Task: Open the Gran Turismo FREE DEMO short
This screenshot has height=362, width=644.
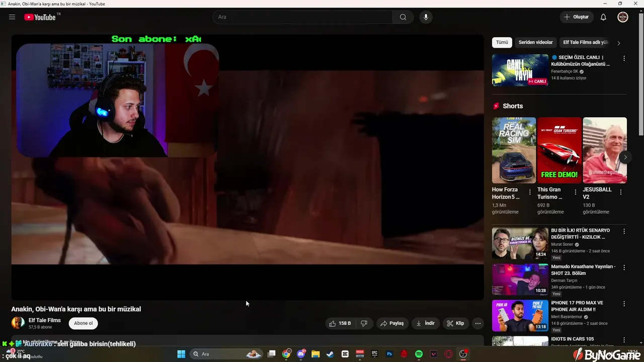Action: click(x=559, y=150)
